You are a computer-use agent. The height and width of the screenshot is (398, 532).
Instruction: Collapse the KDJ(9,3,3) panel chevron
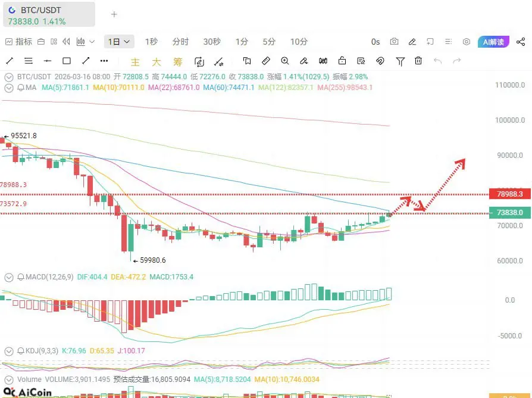[9, 351]
